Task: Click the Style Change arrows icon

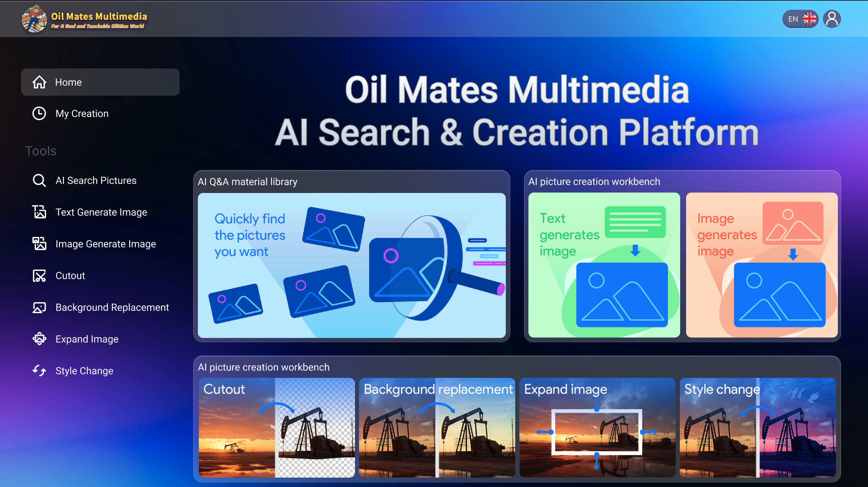Action: 39,370
